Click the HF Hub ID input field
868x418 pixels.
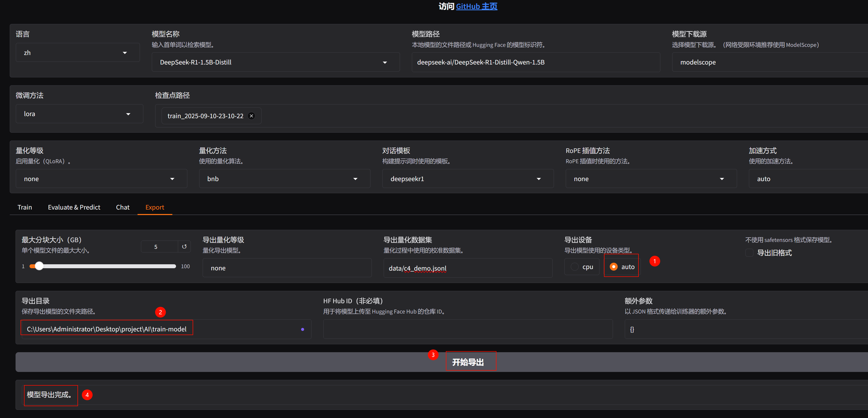(x=467, y=329)
